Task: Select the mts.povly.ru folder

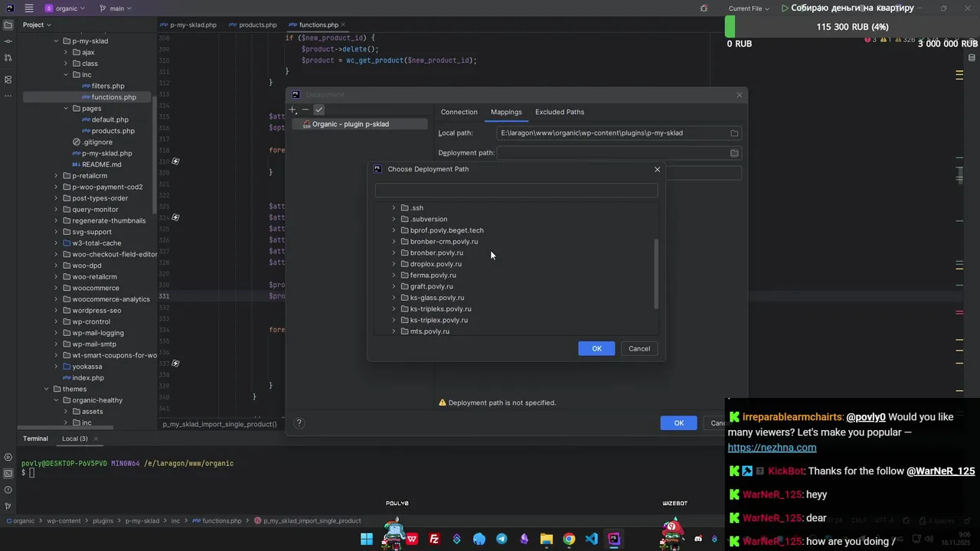Action: tap(430, 331)
